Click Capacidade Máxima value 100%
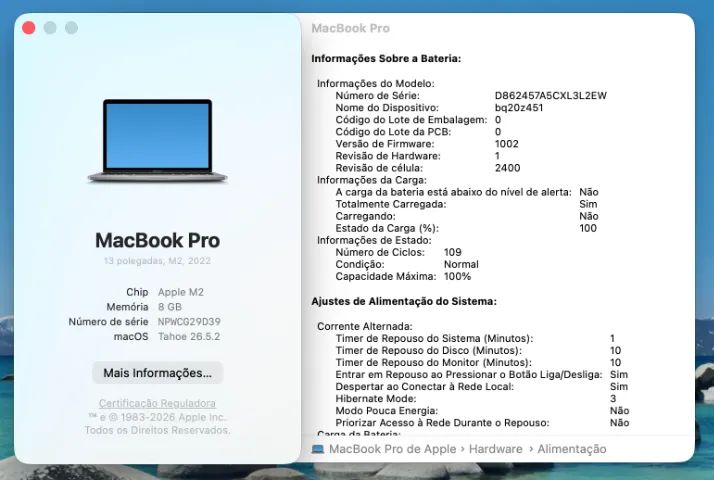This screenshot has width=714, height=480. click(457, 276)
